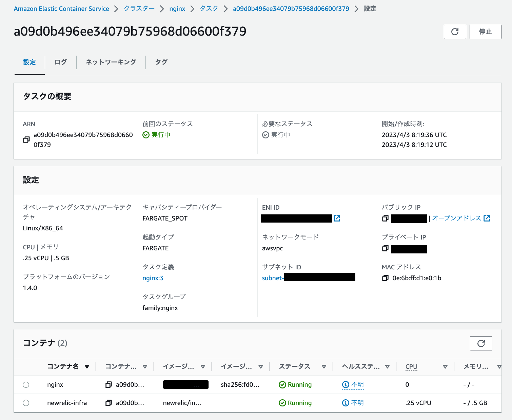512x420 pixels.
Task: Refresh the container list
Action: click(x=481, y=343)
